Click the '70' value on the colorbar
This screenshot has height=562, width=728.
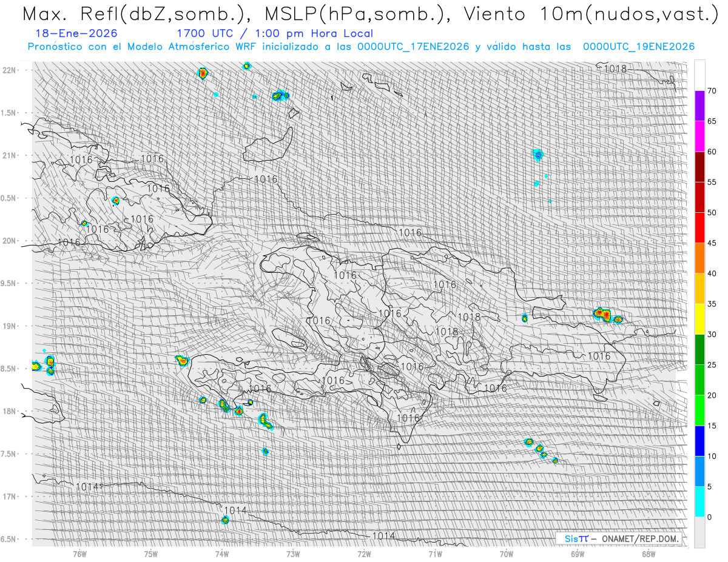click(x=712, y=91)
